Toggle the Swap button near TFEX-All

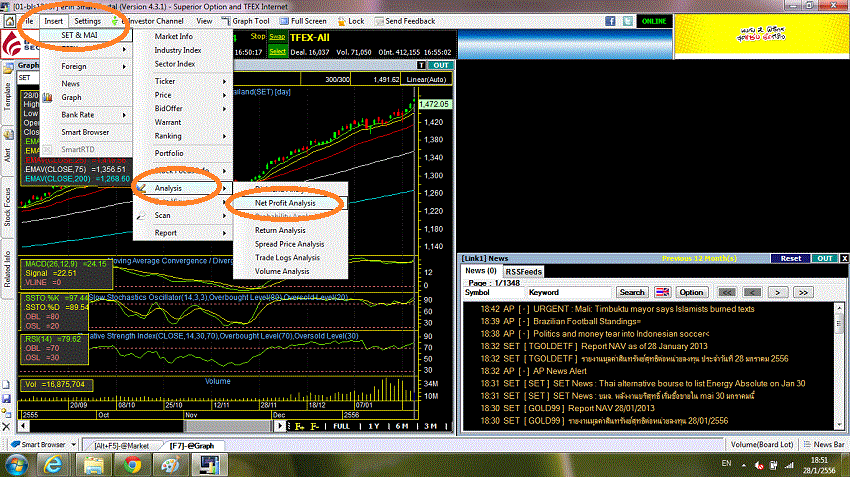pos(277,37)
